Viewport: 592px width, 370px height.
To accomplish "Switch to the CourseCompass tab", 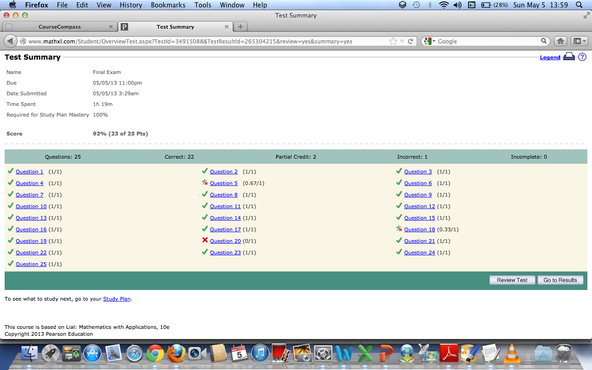I will (x=59, y=27).
